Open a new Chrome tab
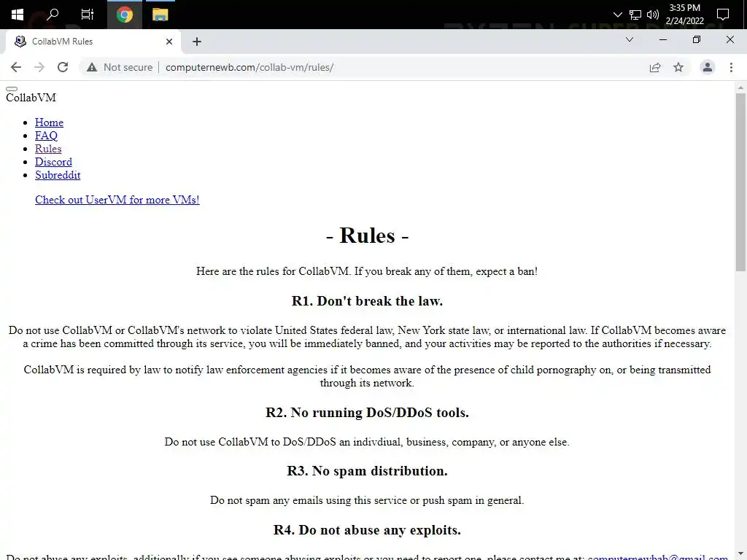The height and width of the screenshot is (560, 747). pos(197,42)
